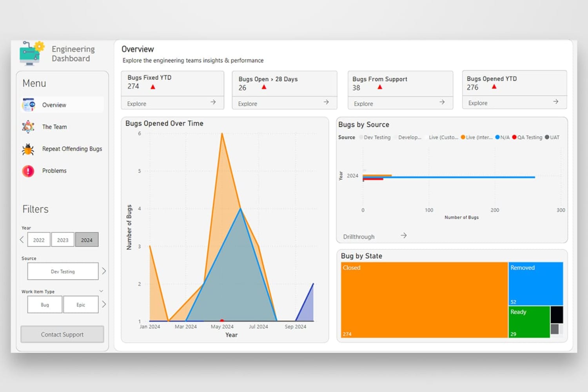
Task: Toggle Dev Testing legend marker
Action: [x=361, y=137]
